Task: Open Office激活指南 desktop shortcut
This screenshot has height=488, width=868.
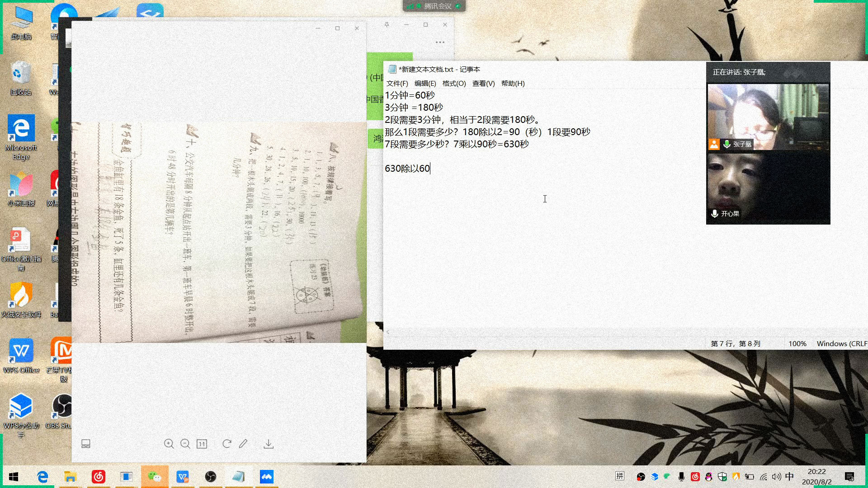Action: pyautogui.click(x=21, y=249)
